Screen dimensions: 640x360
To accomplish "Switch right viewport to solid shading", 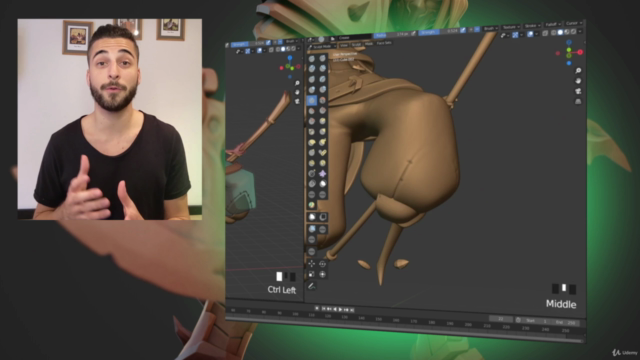I will [560, 32].
